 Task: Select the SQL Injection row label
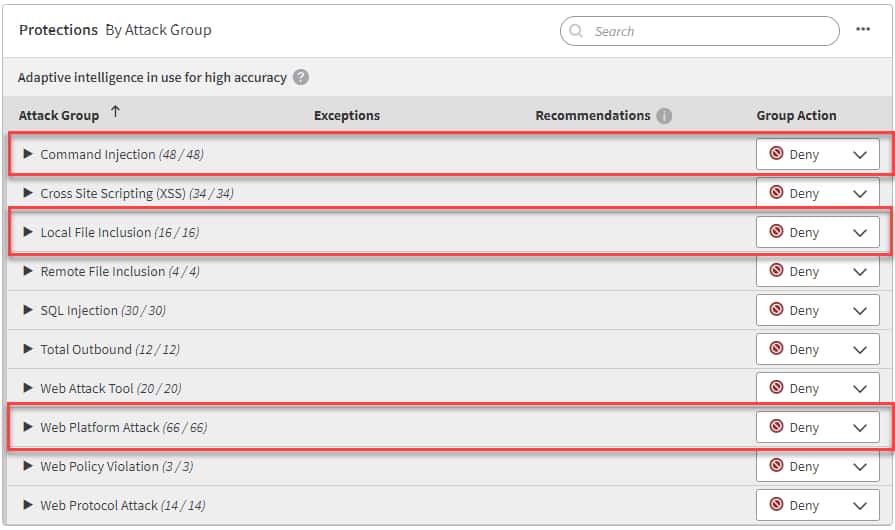coord(79,311)
